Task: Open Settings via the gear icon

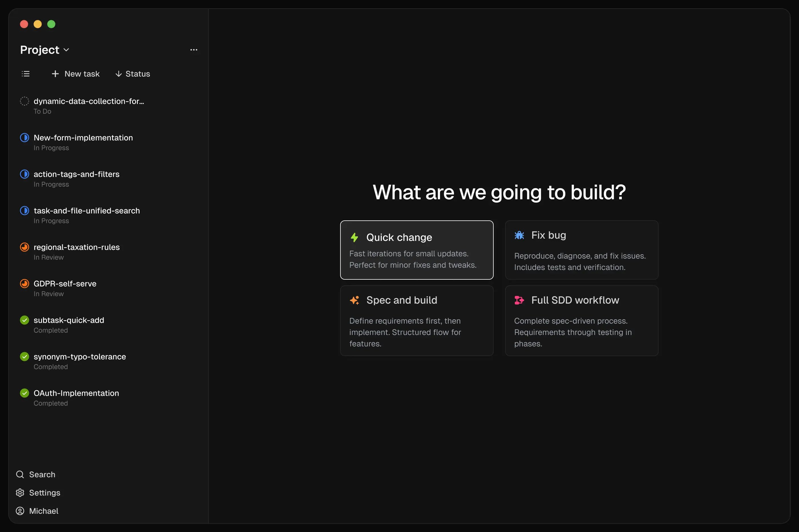Action: pos(20,493)
